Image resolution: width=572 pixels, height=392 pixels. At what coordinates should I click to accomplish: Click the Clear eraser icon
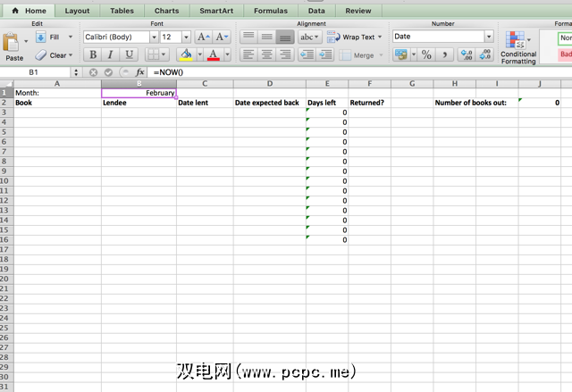pyautogui.click(x=40, y=55)
